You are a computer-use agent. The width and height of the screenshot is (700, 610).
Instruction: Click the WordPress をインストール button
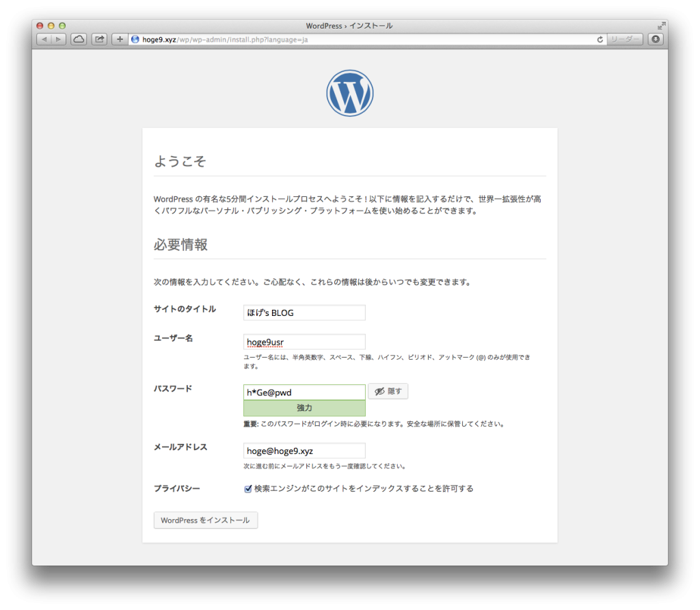[206, 520]
